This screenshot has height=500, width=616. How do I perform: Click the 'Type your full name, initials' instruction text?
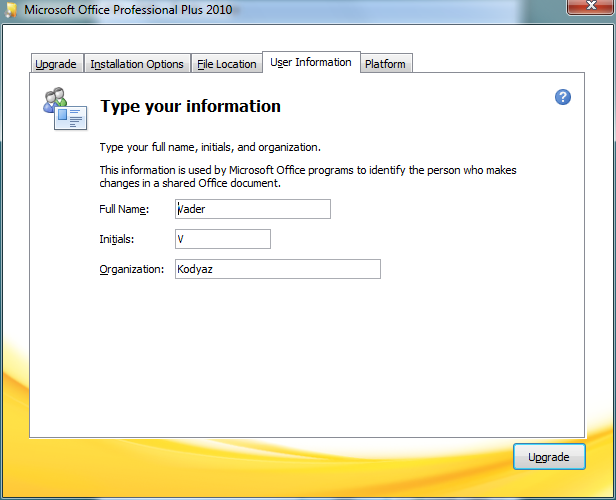[210, 147]
